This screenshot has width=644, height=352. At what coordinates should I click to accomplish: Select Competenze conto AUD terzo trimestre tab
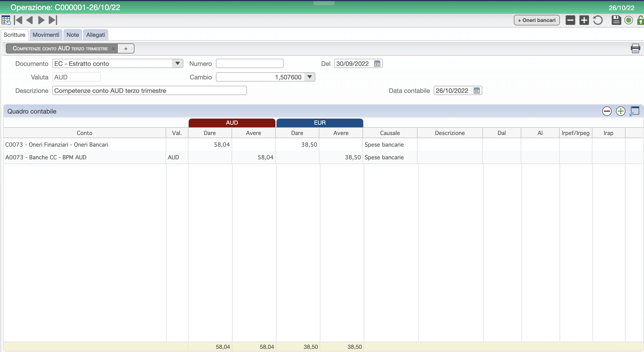pos(60,49)
